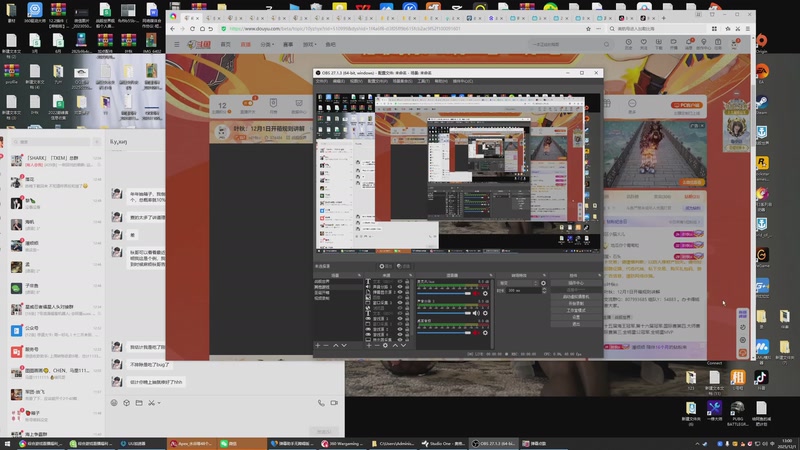800x450 pixels.
Task: Toggle visibility of 弹幕助手源 2 source
Action: coord(400,292)
